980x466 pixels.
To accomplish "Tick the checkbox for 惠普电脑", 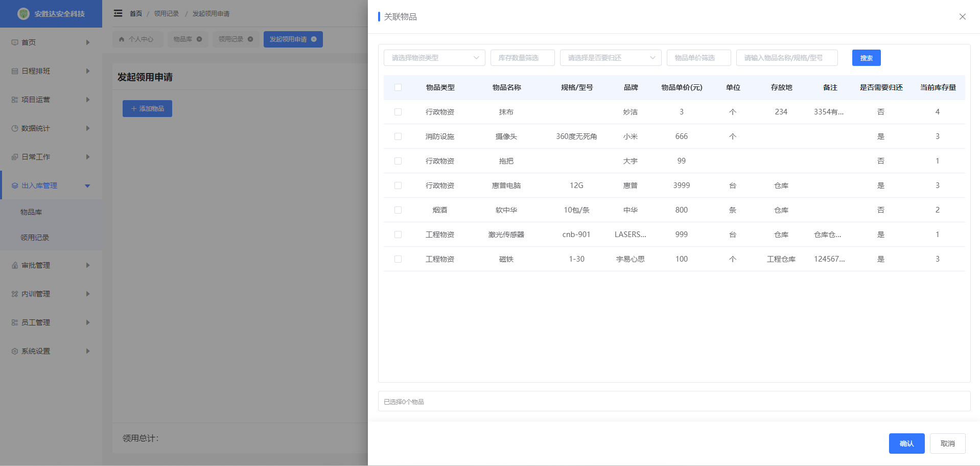I will pos(398,185).
